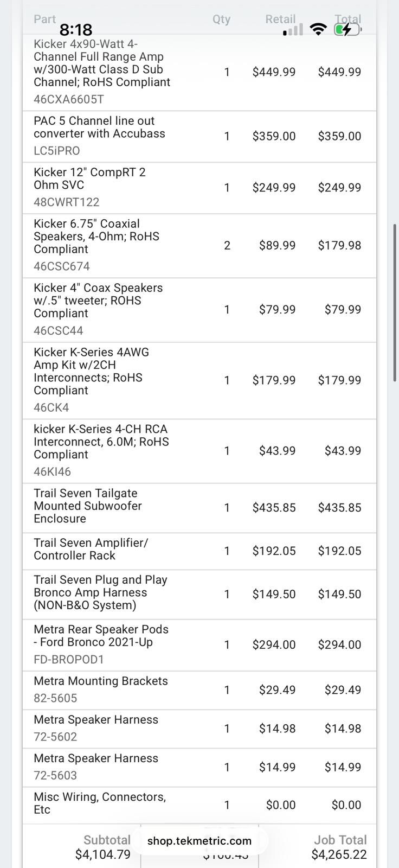This screenshot has width=399, height=868.
Task: Tap the battery charging icon
Action: pyautogui.click(x=347, y=29)
